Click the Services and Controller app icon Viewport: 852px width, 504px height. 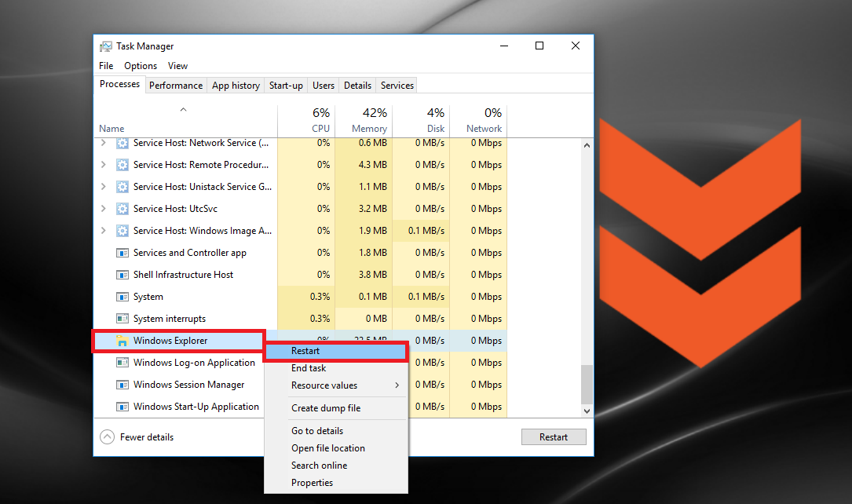pos(122,253)
